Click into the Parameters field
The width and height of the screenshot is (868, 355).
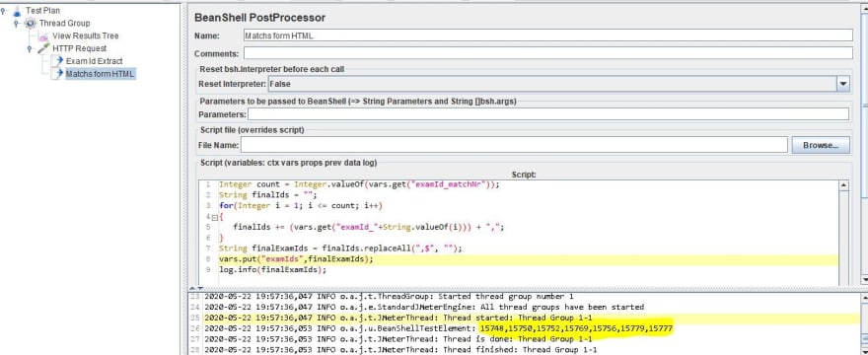548,114
